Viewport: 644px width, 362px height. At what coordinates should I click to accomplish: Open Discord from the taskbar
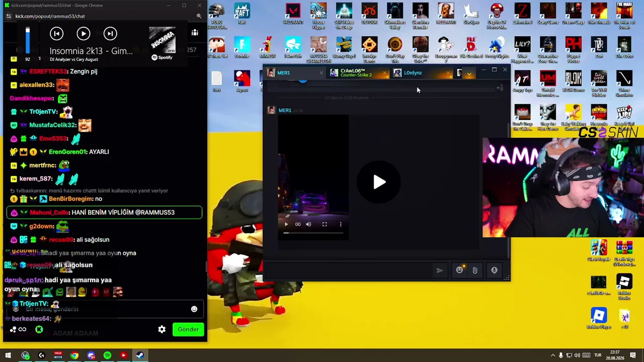point(91,355)
